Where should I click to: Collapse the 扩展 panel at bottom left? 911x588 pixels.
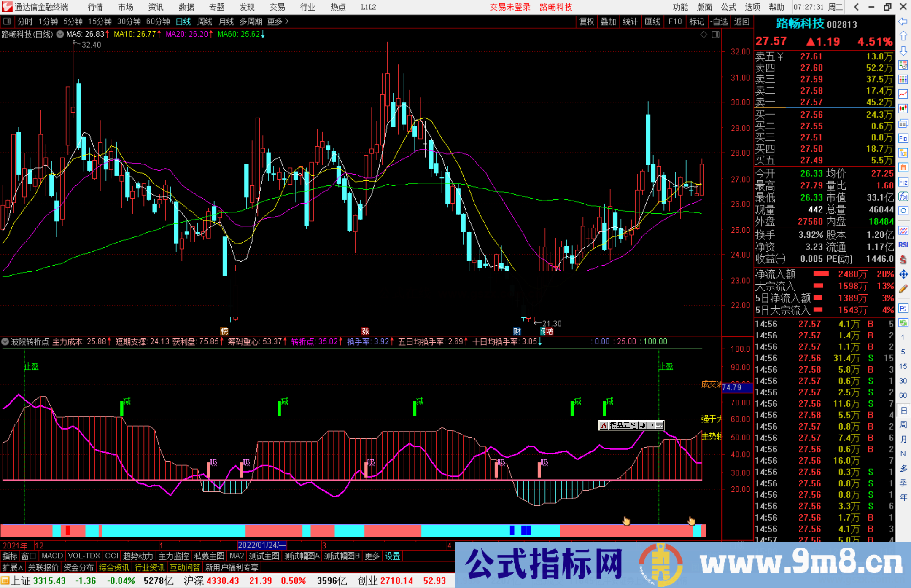pyautogui.click(x=12, y=567)
